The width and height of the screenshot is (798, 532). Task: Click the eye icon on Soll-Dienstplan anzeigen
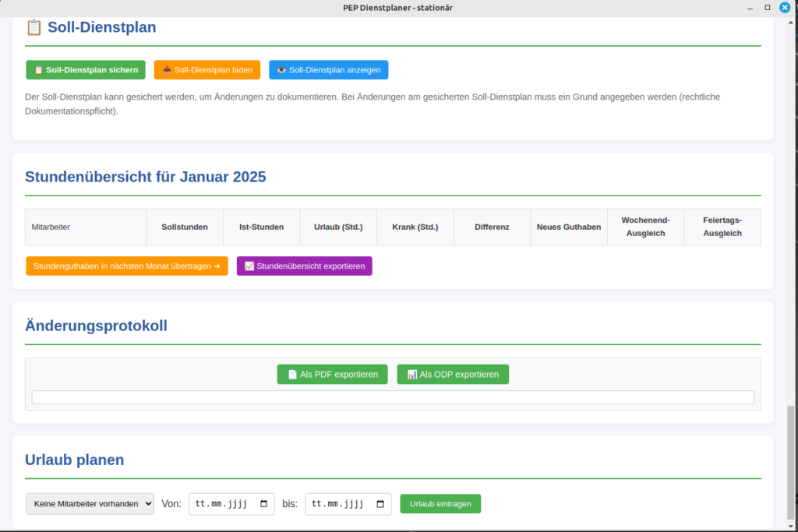coord(282,70)
